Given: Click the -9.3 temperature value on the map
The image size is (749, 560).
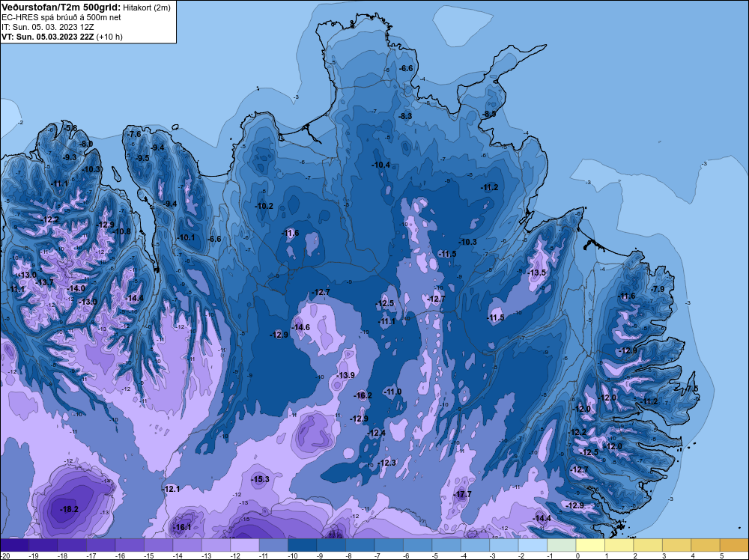Looking at the screenshot, I should (x=70, y=157).
